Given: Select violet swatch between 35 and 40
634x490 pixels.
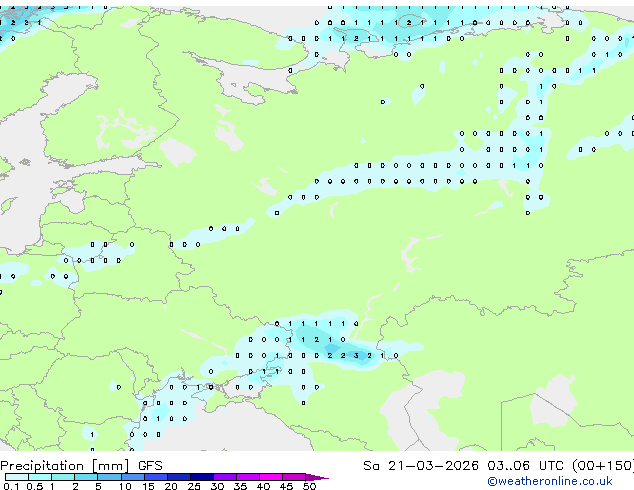Looking at the screenshot, I should click(x=248, y=477).
